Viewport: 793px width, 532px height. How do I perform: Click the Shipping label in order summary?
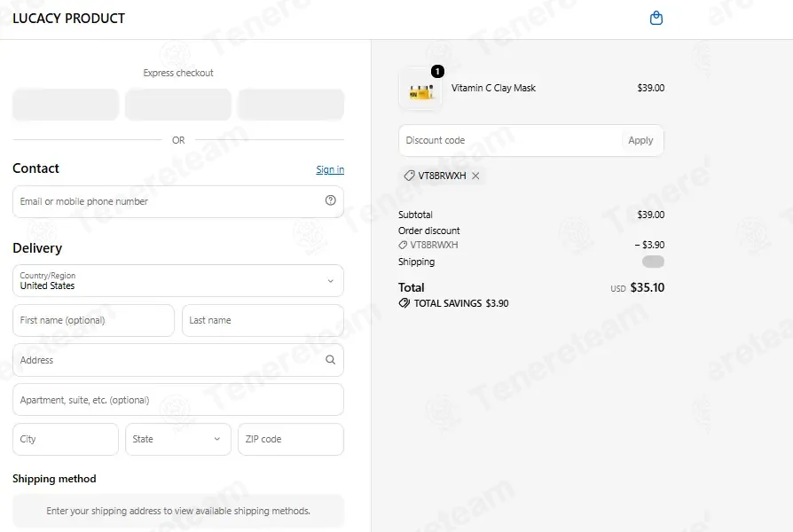416,262
